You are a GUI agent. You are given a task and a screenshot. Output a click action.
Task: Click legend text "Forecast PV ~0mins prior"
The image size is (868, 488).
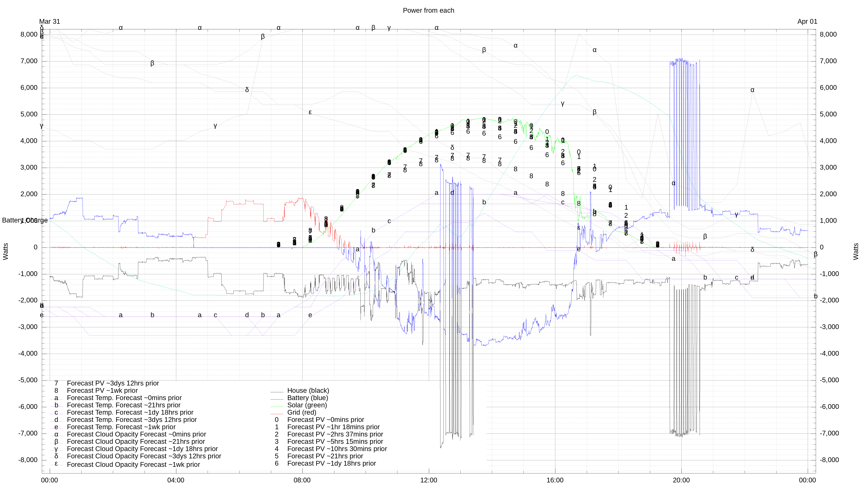coord(325,420)
